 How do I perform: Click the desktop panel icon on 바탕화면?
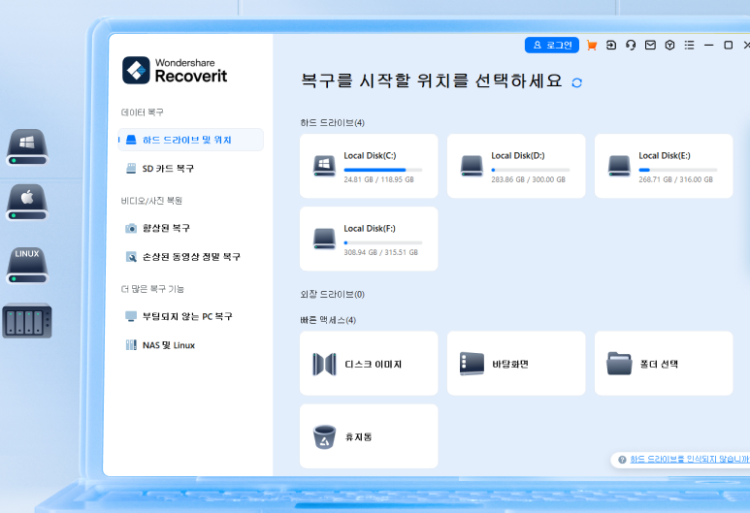coord(472,363)
